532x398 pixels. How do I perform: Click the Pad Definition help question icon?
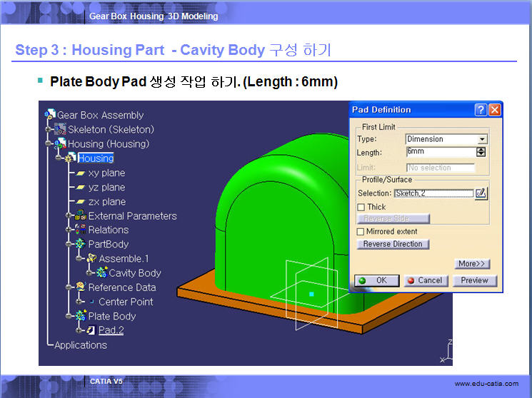(481, 110)
